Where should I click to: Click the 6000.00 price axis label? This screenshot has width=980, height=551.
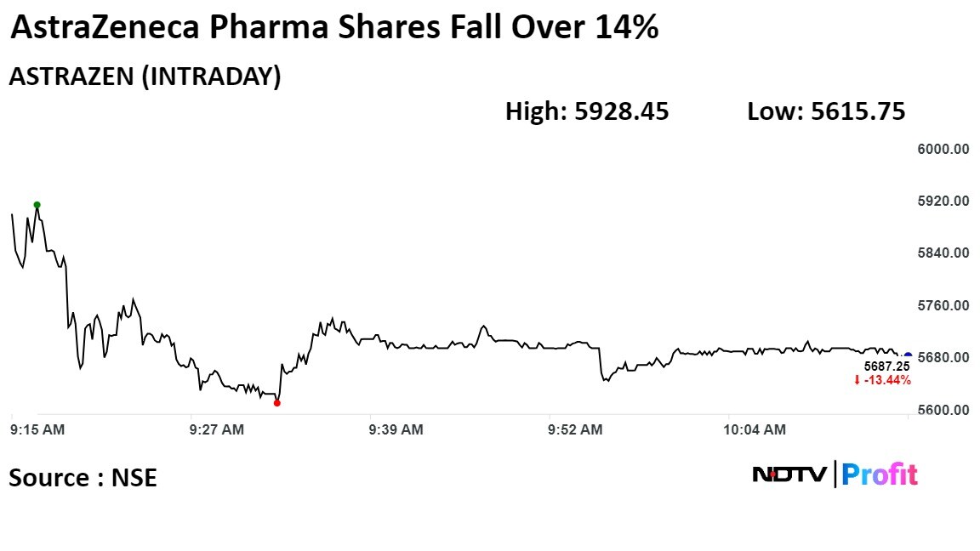pyautogui.click(x=943, y=150)
